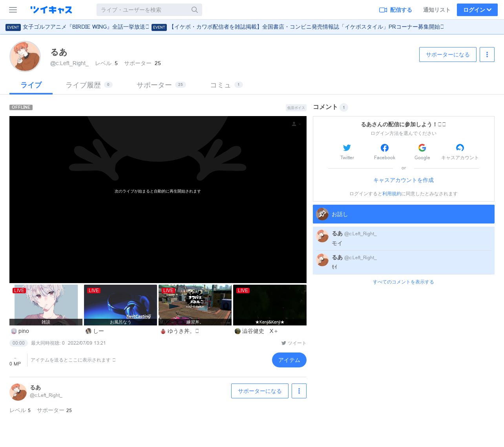Click the pinned お話し avatar icon

pos(322,214)
